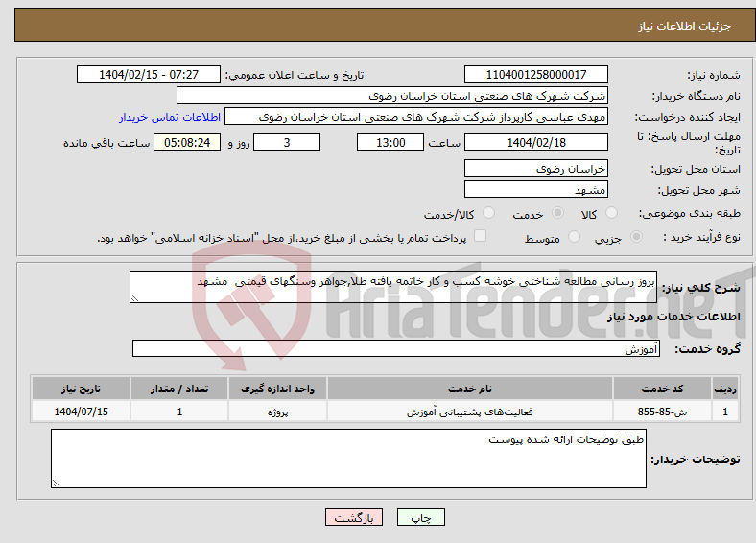This screenshot has height=543, width=756.
Task: Click the گروه خدمت field آموزش
Action: pos(396,348)
